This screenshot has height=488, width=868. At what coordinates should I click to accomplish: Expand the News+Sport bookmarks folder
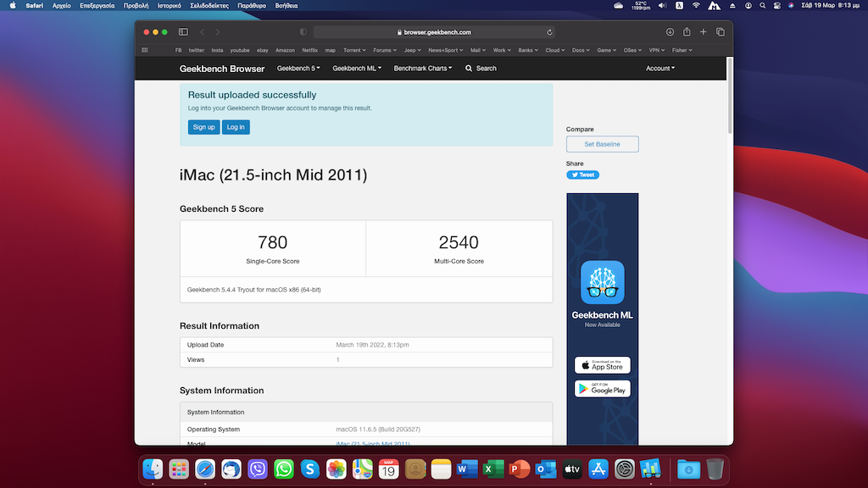(446, 50)
